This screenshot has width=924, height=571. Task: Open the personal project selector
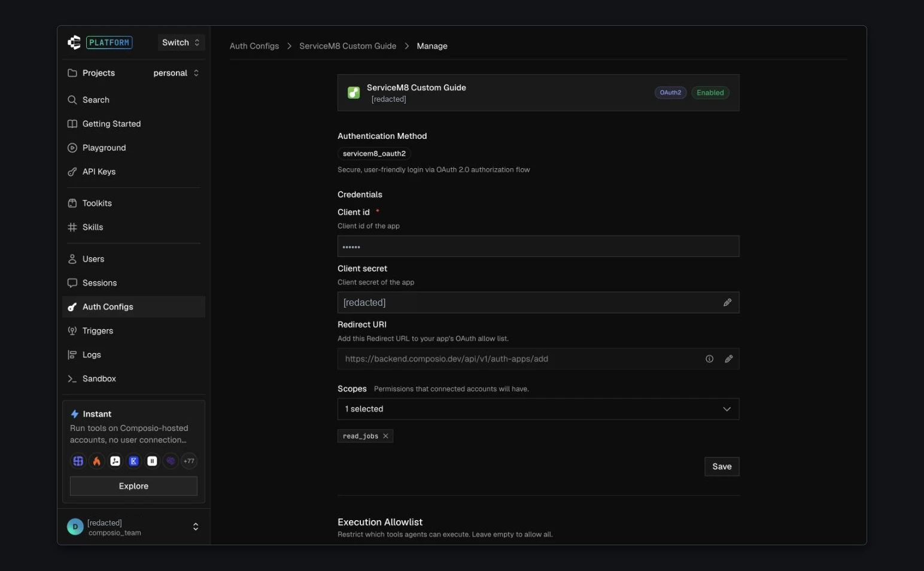(176, 73)
